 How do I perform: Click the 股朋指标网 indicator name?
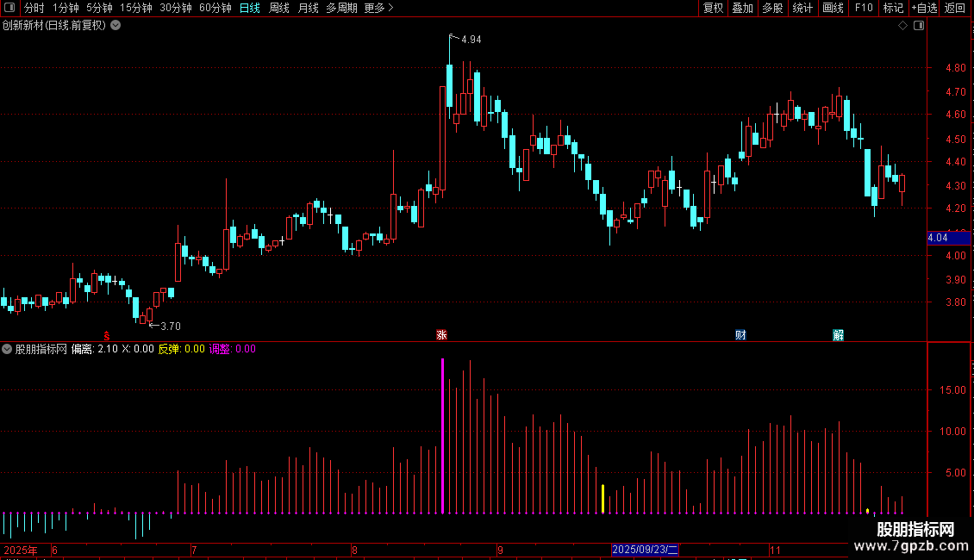click(41, 349)
